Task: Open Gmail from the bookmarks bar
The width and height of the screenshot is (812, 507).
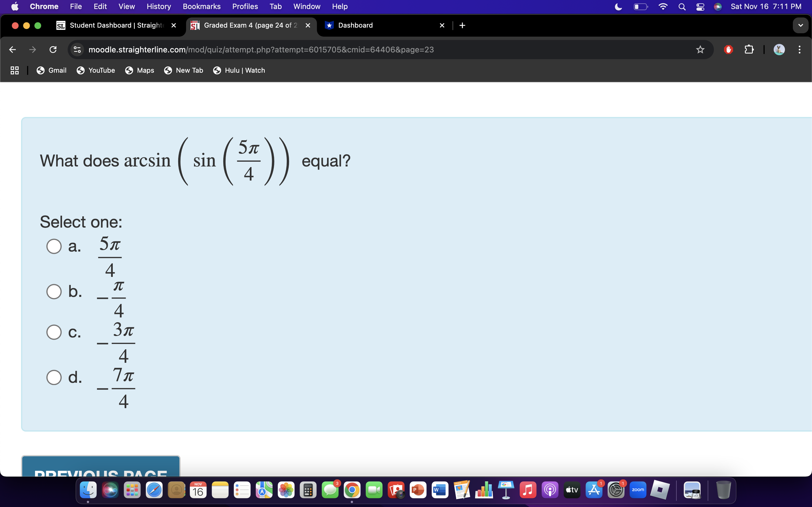Action: coord(51,70)
